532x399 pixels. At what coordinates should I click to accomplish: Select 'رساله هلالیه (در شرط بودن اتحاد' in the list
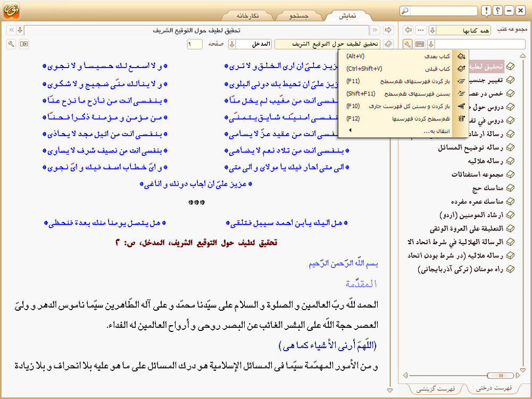click(x=456, y=255)
